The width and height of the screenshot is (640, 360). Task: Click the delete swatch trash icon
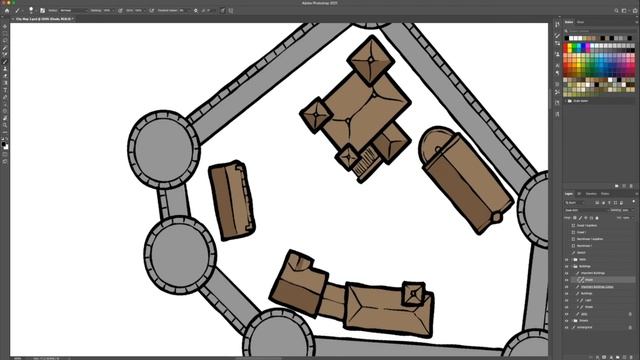[631, 186]
